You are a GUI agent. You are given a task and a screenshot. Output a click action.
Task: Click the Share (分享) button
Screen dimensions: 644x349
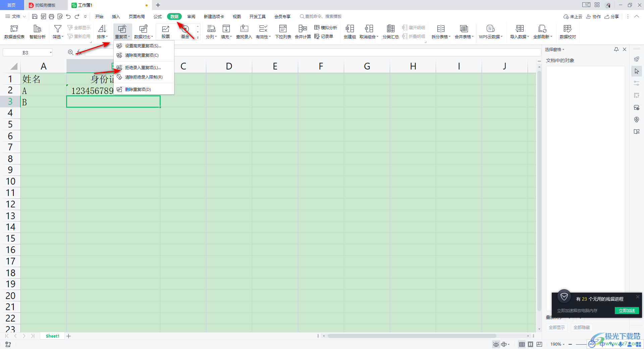click(x=612, y=16)
